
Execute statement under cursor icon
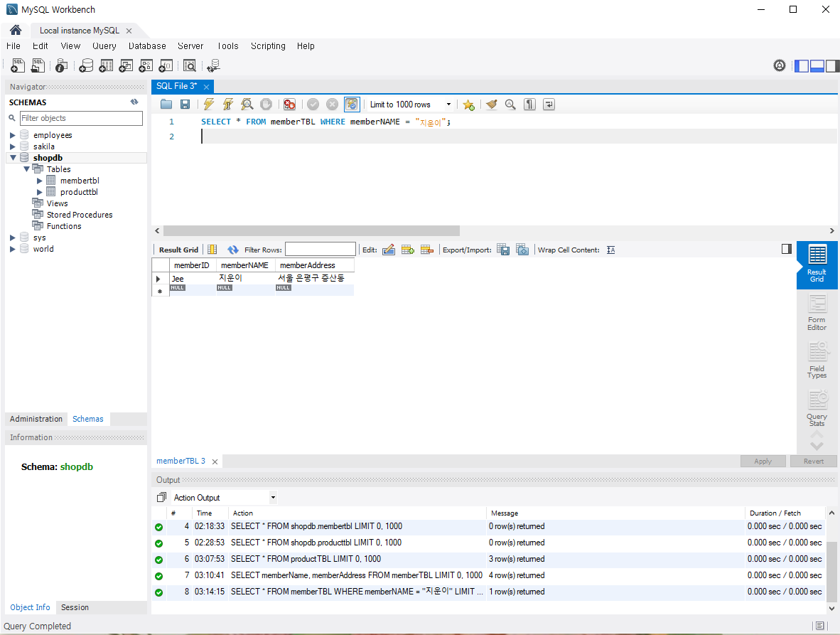[x=228, y=105]
